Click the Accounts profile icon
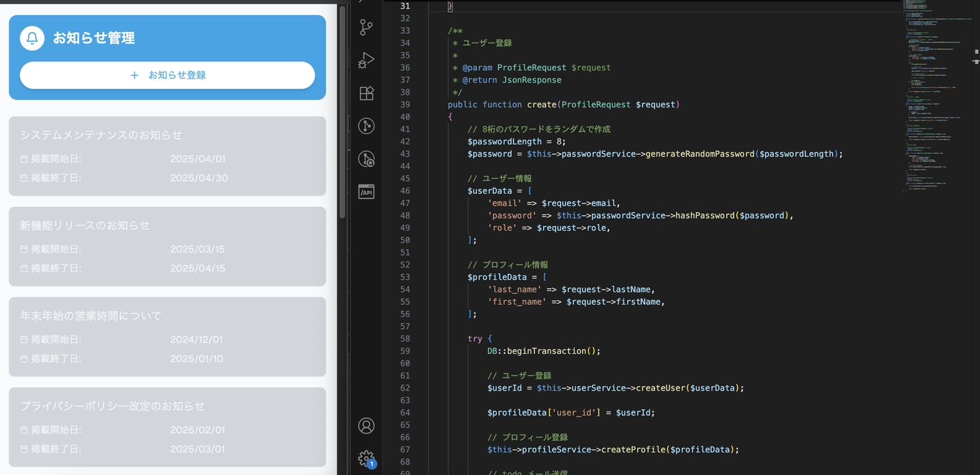The width and height of the screenshot is (980, 475). coord(366,426)
